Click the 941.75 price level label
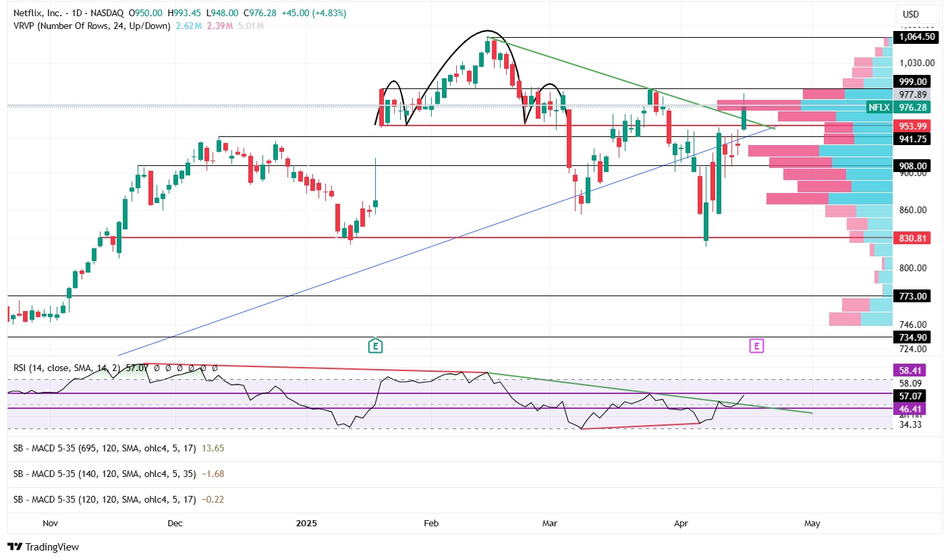The image size is (950, 560). (912, 138)
